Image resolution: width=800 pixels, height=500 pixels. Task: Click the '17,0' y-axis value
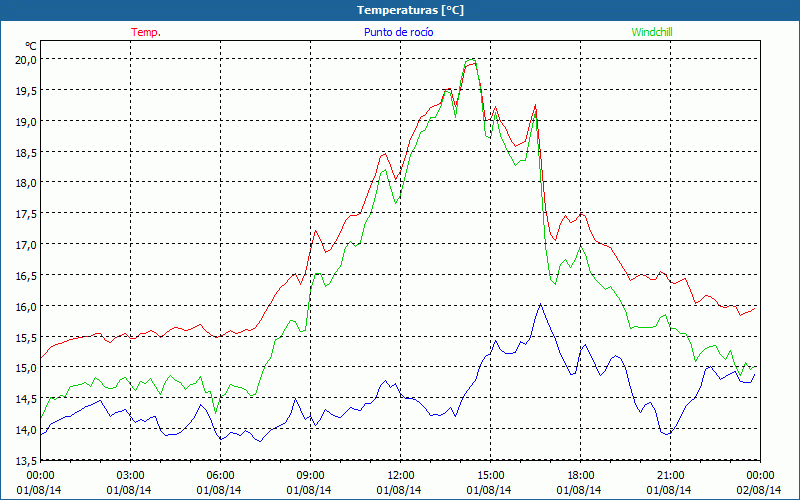coord(27,244)
